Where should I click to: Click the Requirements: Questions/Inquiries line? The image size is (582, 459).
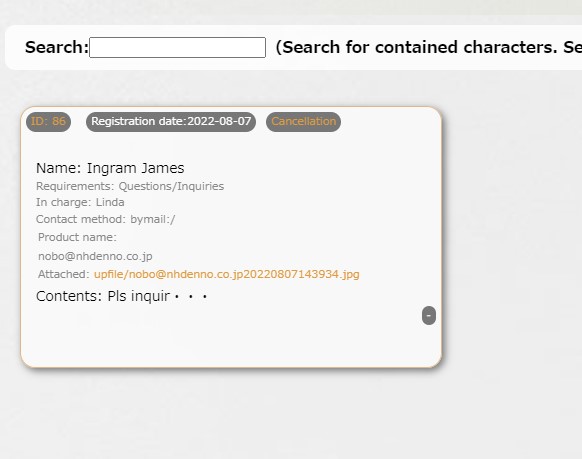(x=130, y=186)
